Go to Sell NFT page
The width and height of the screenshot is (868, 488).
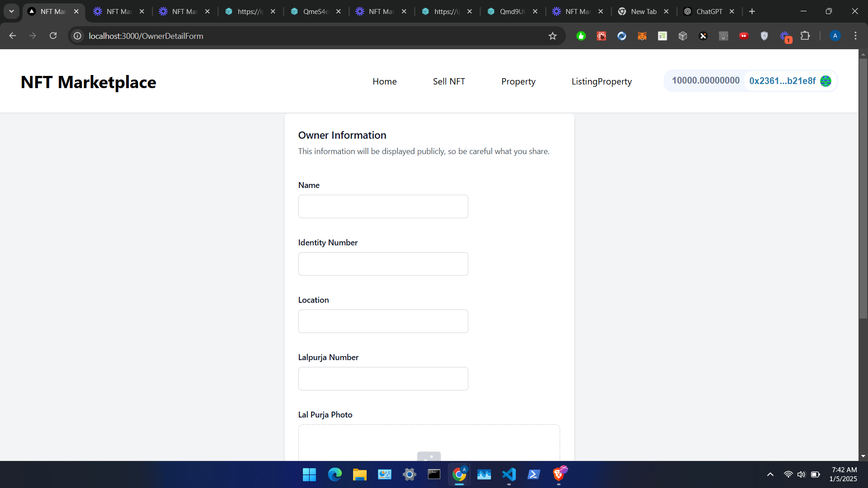click(448, 81)
